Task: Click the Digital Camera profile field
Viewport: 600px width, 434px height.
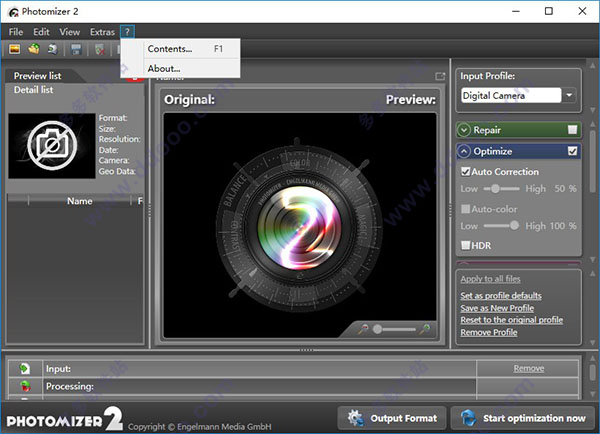Action: [x=511, y=95]
